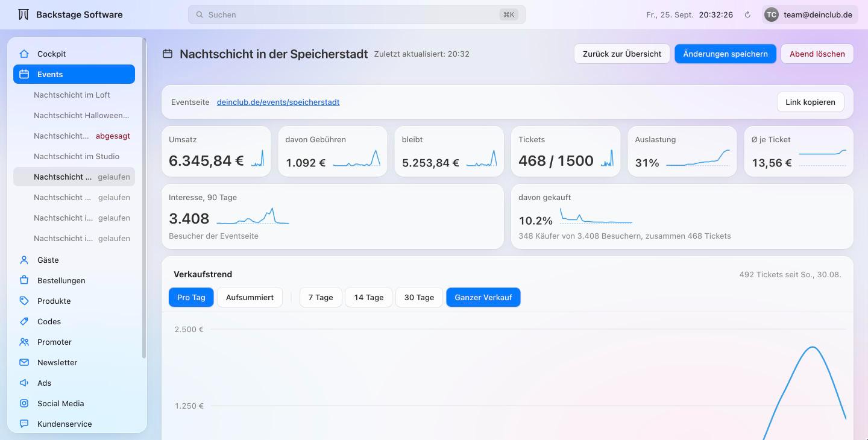868x440 pixels.
Task: Click the Verkaufstrend heading
Action: coord(203,274)
